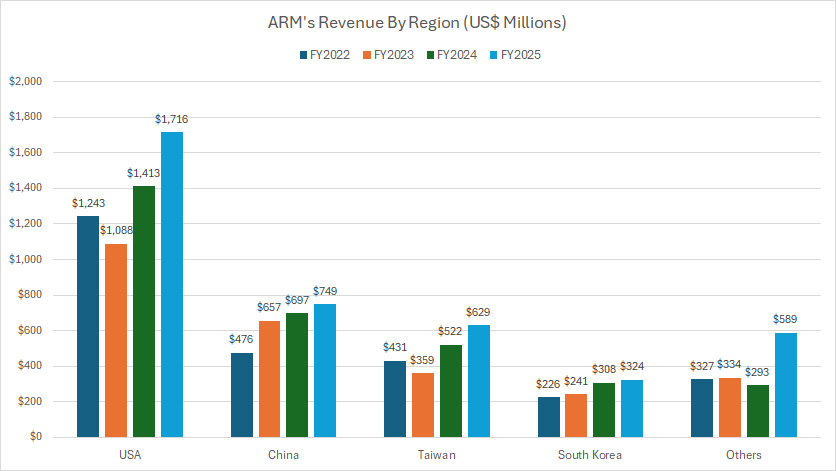The width and height of the screenshot is (836, 471).
Task: Select the FY2023 orange legend swatch
Action: (x=367, y=55)
